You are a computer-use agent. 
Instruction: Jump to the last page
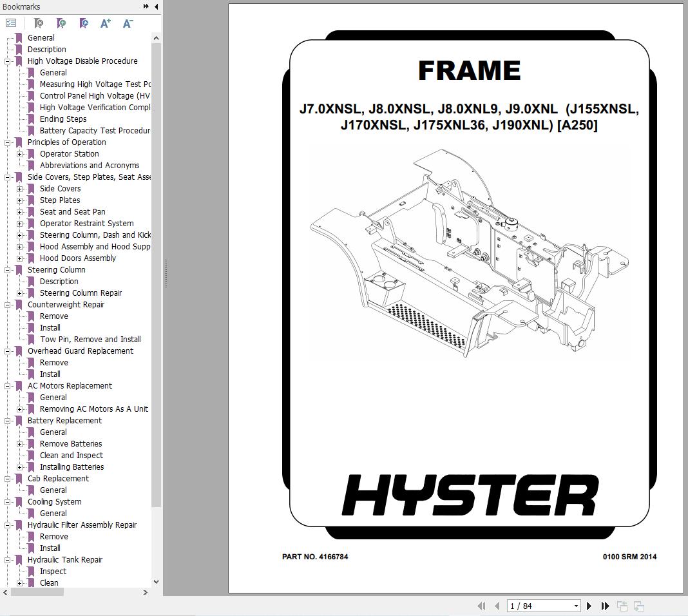[605, 606]
